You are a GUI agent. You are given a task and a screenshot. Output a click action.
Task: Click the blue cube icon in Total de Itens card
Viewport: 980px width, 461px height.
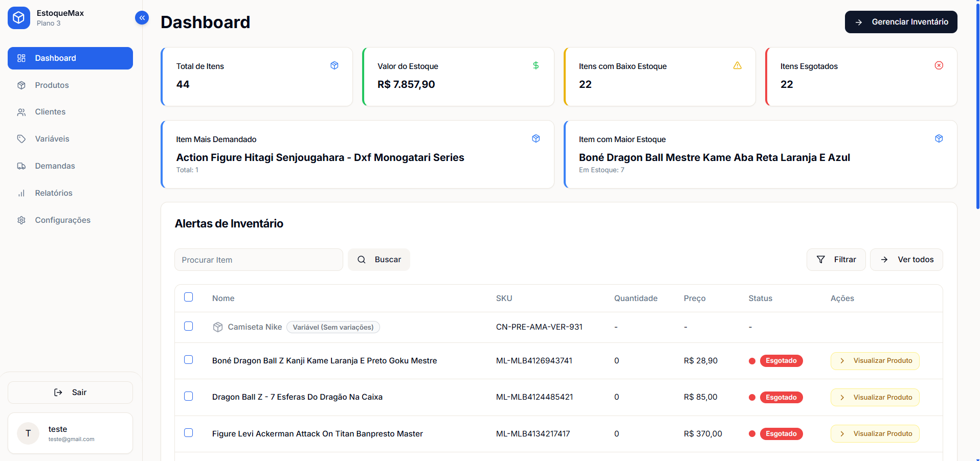click(x=334, y=65)
